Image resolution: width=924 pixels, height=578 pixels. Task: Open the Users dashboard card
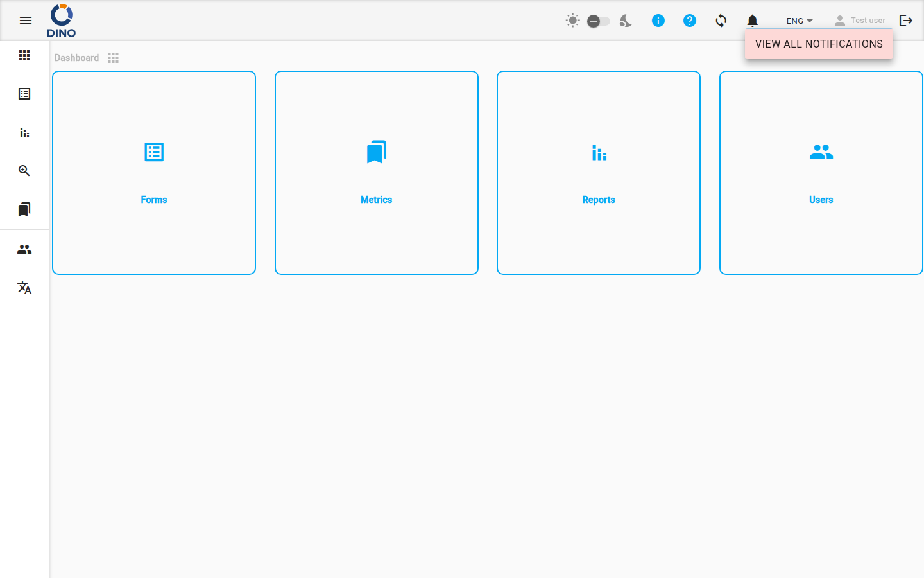821,173
